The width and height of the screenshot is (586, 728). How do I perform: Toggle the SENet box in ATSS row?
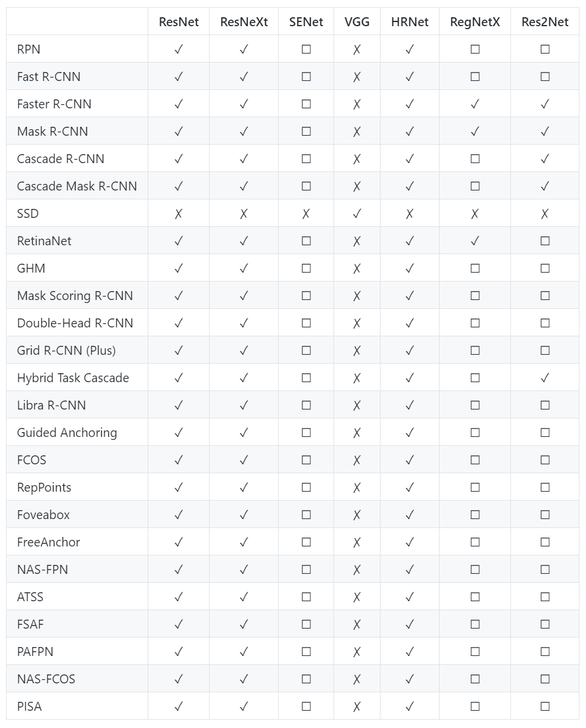[306, 597]
